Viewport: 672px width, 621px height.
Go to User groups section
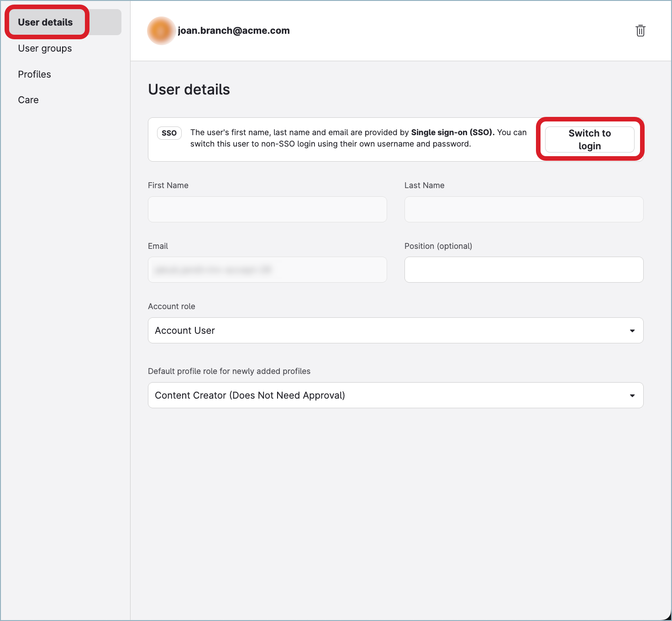click(x=45, y=48)
